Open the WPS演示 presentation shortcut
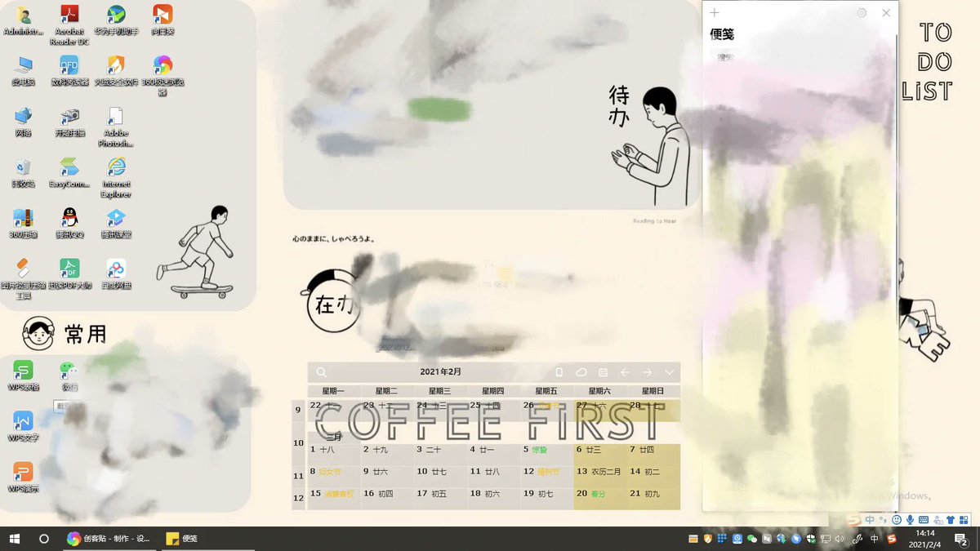 [x=24, y=478]
